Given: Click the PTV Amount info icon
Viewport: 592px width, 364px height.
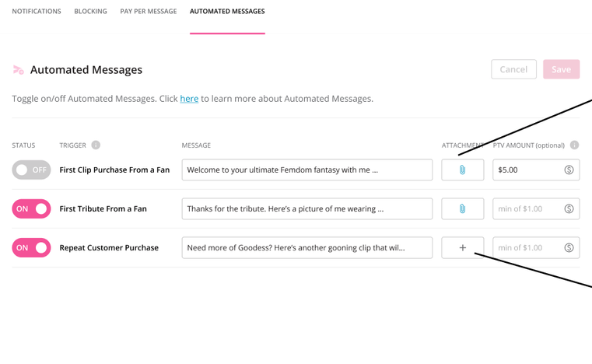Looking at the screenshot, I should [x=574, y=145].
